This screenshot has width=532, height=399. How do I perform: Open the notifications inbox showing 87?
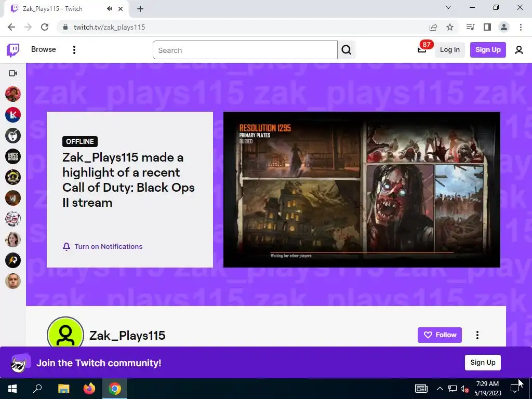422,49
